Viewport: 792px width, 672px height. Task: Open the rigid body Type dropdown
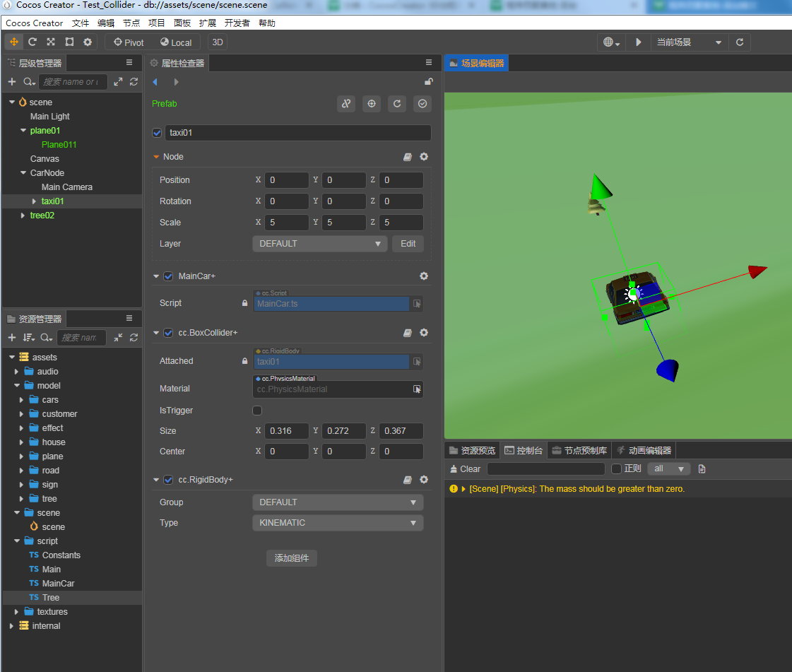[338, 523]
